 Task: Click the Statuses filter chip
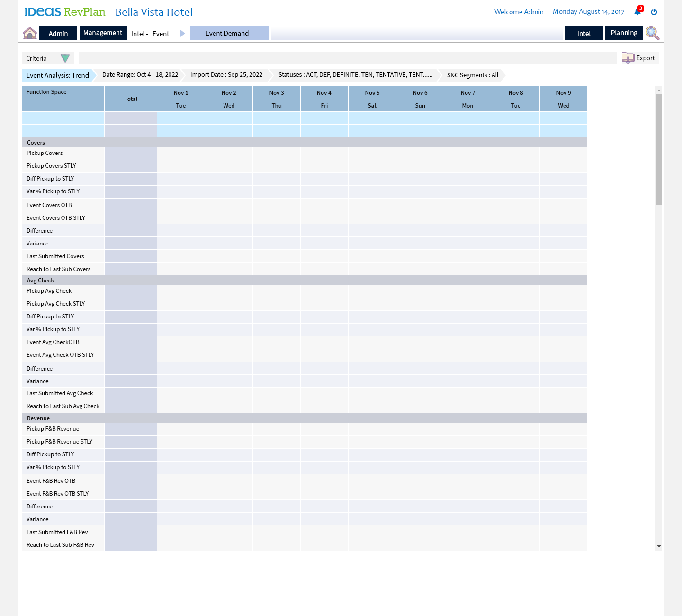pyautogui.click(x=355, y=75)
